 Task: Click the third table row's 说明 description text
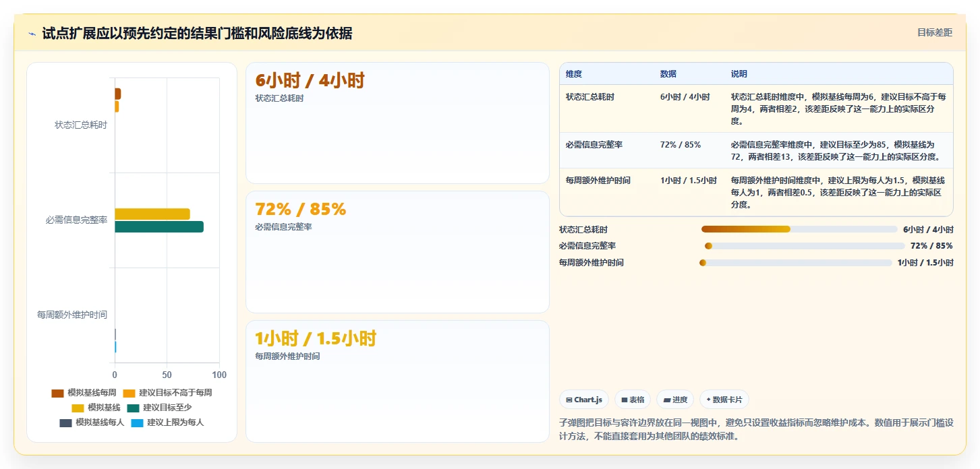tap(838, 193)
